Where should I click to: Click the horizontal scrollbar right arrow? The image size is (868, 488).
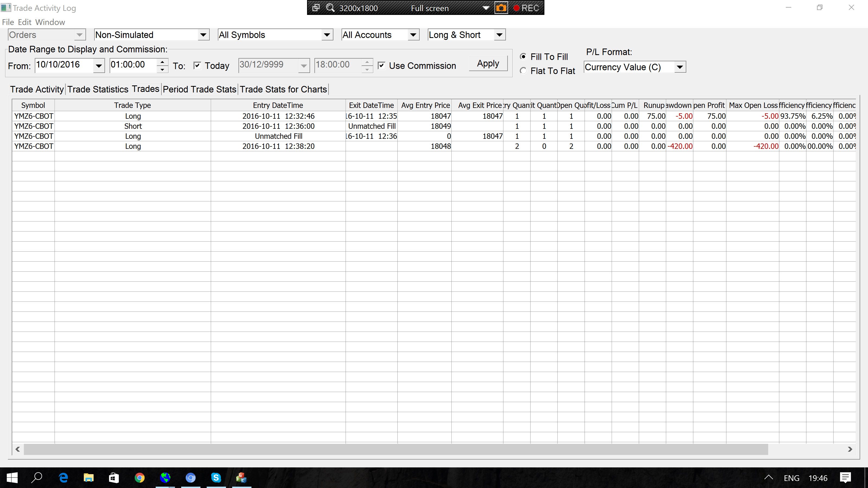click(850, 449)
